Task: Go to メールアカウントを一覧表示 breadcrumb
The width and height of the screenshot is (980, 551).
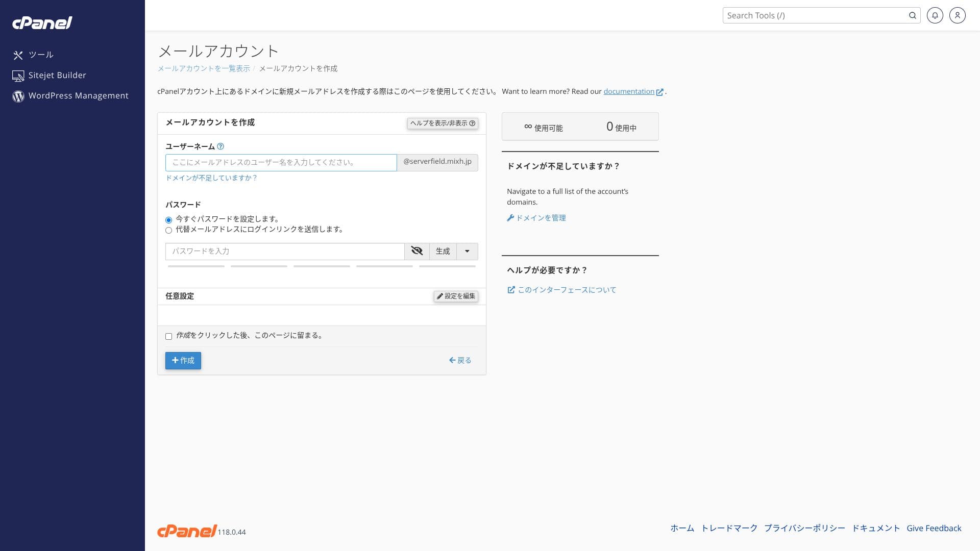Action: tap(204, 69)
